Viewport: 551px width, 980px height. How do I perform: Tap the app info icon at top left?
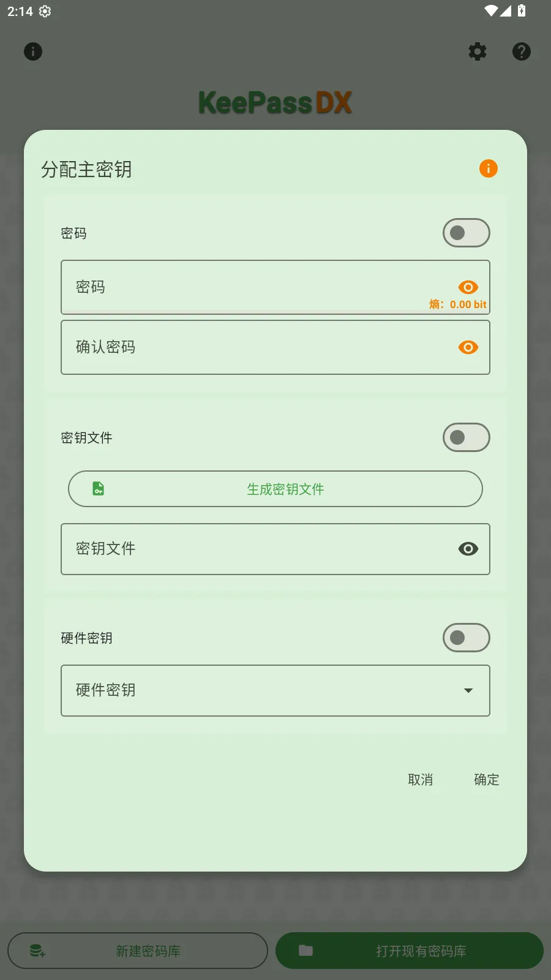33,51
